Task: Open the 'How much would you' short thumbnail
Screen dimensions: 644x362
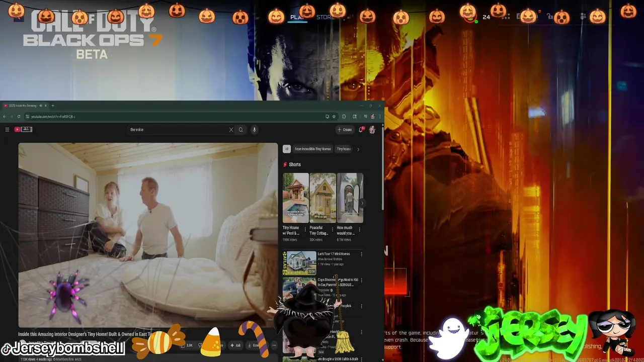Action: 350,198
